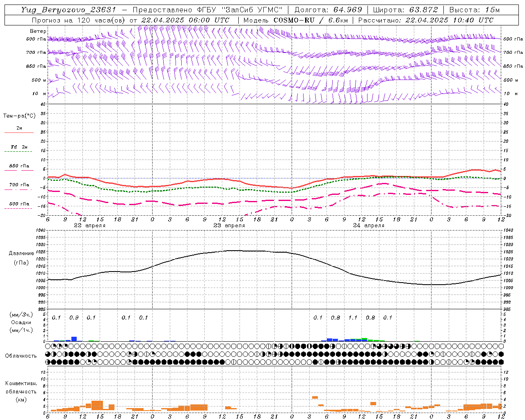Click the 'Осадки' precipitation label
This screenshot has height=420, width=525.
click(21, 322)
